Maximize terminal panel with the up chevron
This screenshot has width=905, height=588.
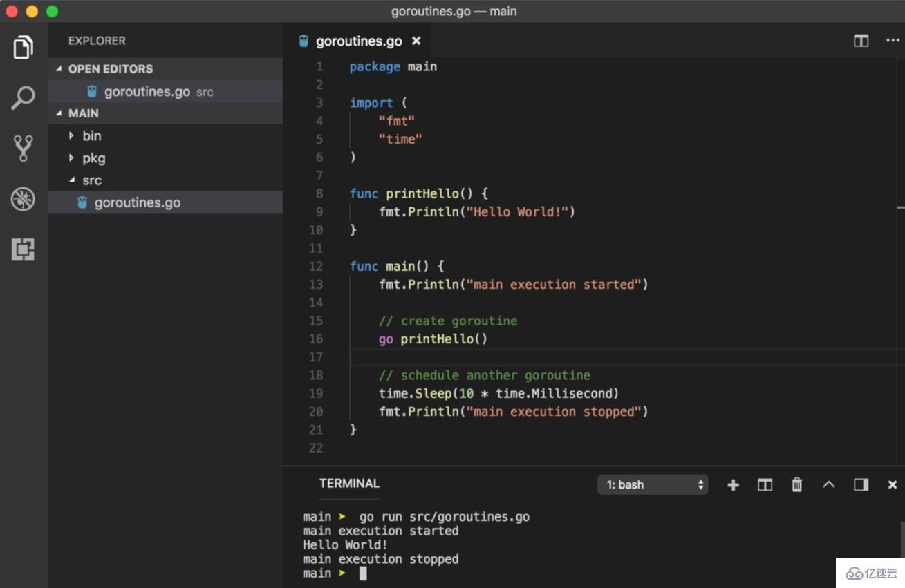(x=828, y=485)
